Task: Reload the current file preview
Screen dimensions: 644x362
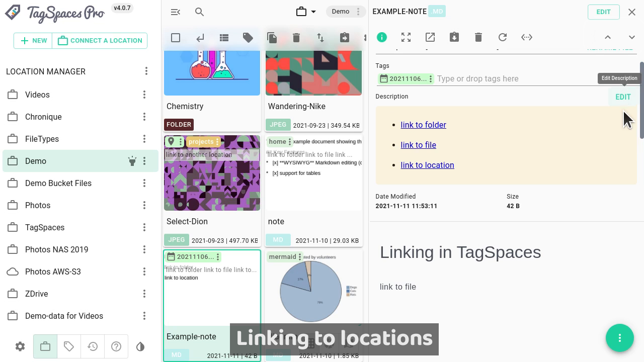Action: 503,37
